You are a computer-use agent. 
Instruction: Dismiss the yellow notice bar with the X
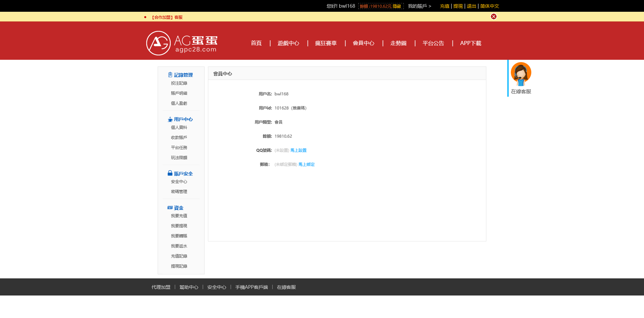[493, 16]
